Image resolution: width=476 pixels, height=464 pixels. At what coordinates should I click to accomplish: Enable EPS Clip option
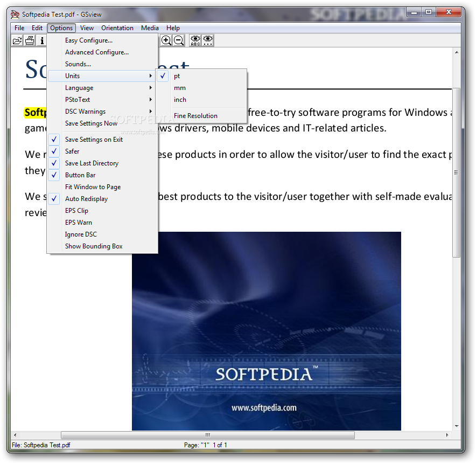(103, 211)
